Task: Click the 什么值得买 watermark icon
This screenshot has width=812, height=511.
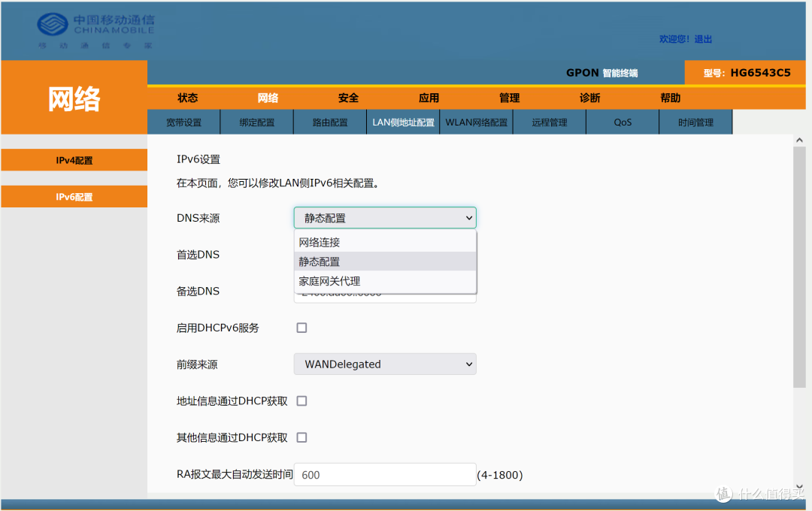Action: [x=723, y=494]
